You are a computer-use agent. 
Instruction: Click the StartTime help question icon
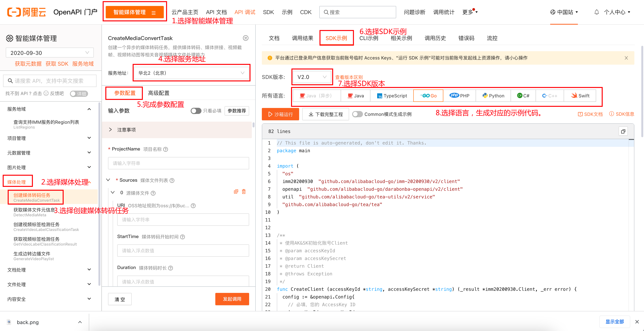coord(182,237)
